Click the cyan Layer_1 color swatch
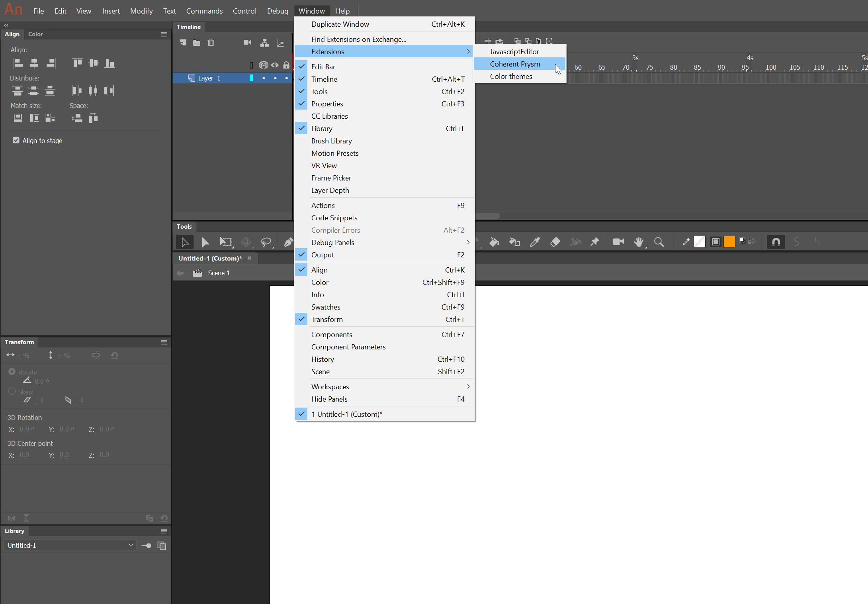Screen dimensions: 868x604 (251, 78)
